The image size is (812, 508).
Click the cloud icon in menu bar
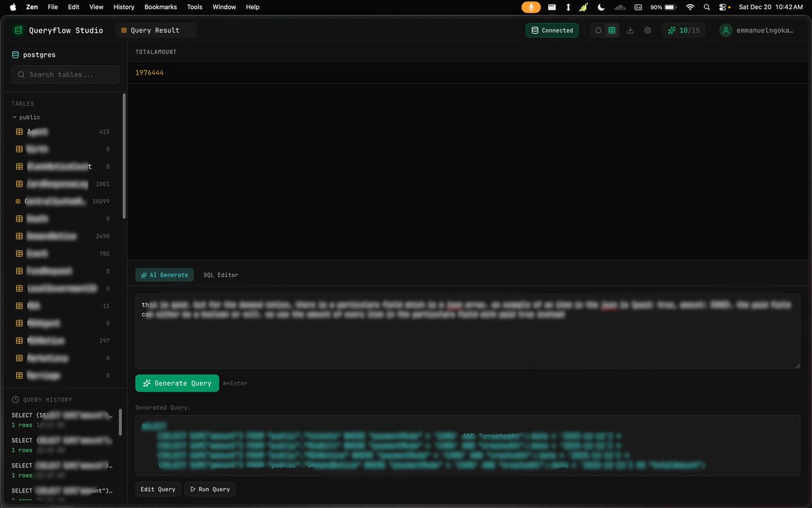(620, 7)
